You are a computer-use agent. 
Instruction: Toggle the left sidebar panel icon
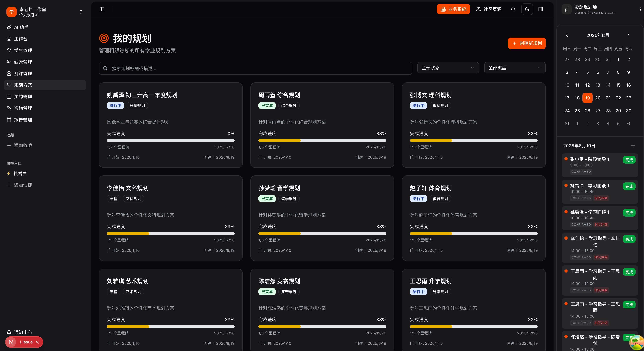pyautogui.click(x=102, y=9)
